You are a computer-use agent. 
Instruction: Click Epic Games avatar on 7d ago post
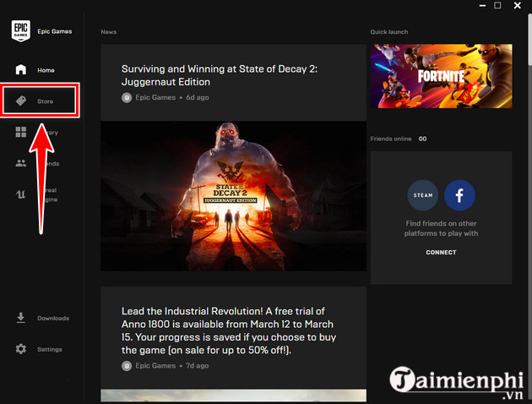click(127, 366)
